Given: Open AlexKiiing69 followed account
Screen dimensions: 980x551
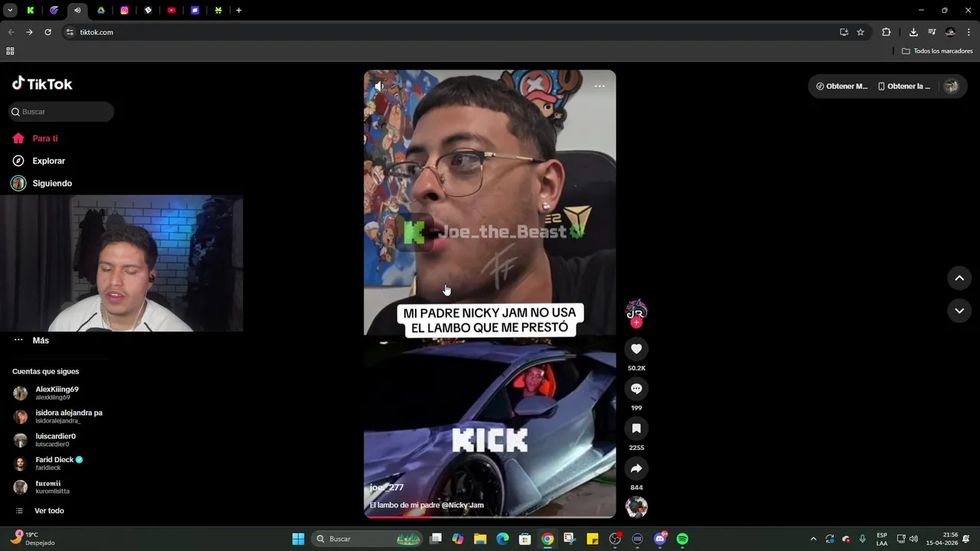Looking at the screenshot, I should [57, 393].
